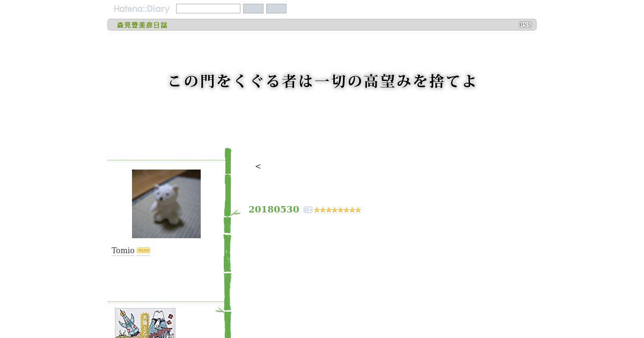The width and height of the screenshot is (644, 338).
Task: Open the 20180530 entry date link
Action: [274, 209]
